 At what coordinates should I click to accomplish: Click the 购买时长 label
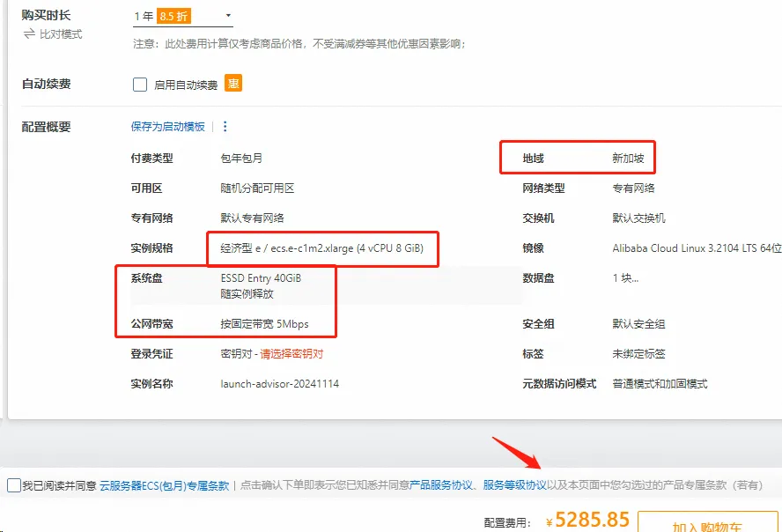pos(46,15)
